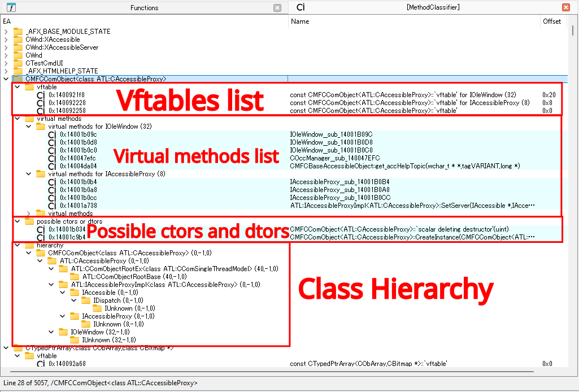Click the Ci icon in MethodClassifier tab
This screenshot has height=392, width=579.
(x=301, y=7)
